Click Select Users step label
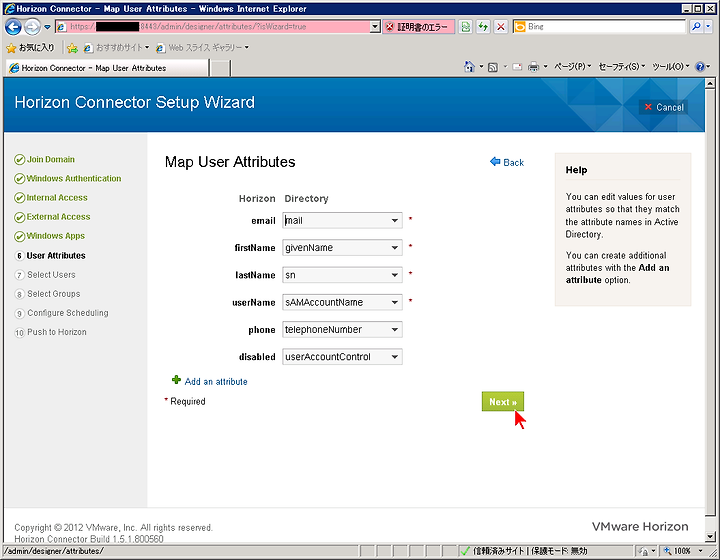 coord(51,274)
